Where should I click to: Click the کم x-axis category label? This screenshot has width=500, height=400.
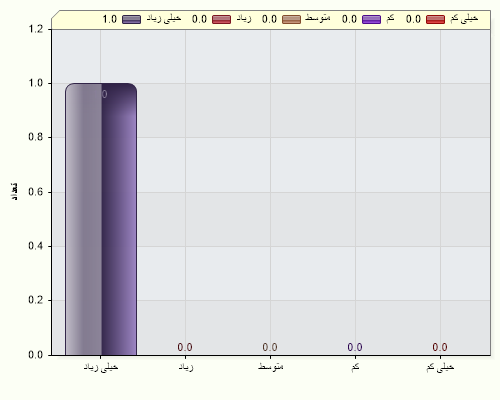tap(355, 367)
